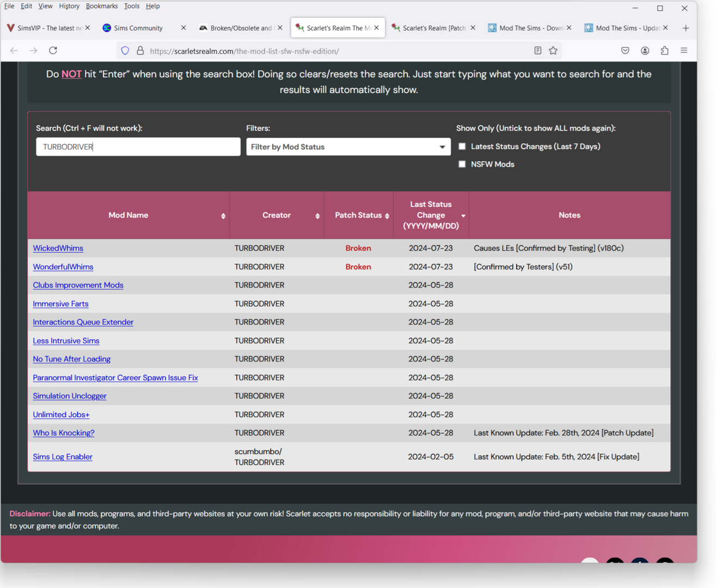Open the History menu
Viewport: 716px width, 588px height.
pyautogui.click(x=69, y=6)
